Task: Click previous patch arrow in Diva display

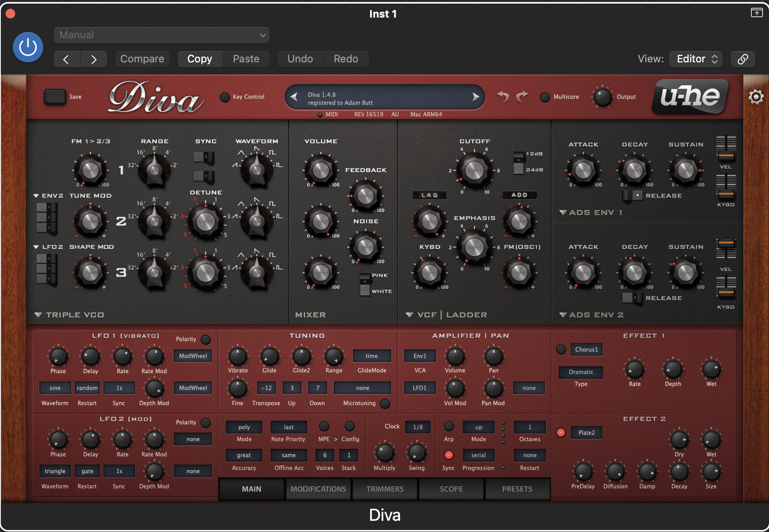Action: (294, 97)
